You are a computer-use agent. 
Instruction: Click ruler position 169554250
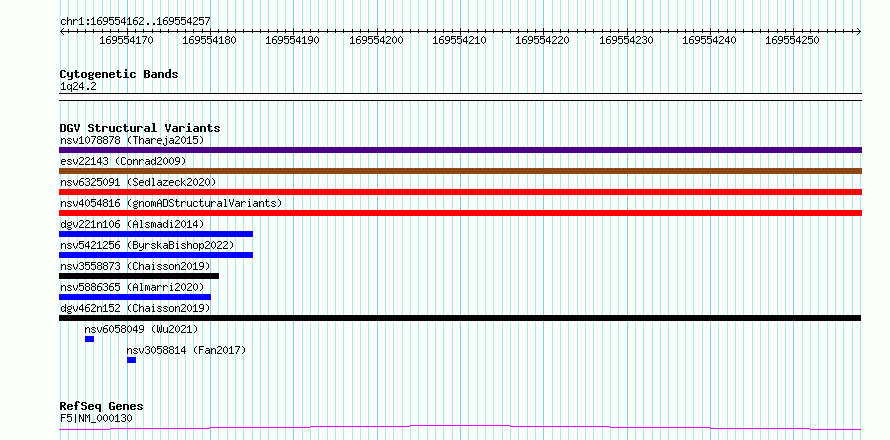pos(793,40)
